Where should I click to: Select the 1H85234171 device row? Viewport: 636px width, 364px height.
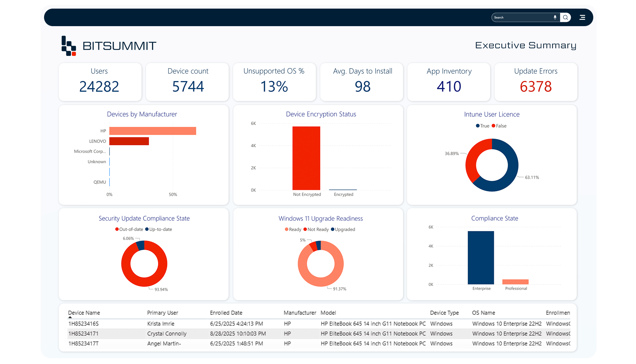83,334
